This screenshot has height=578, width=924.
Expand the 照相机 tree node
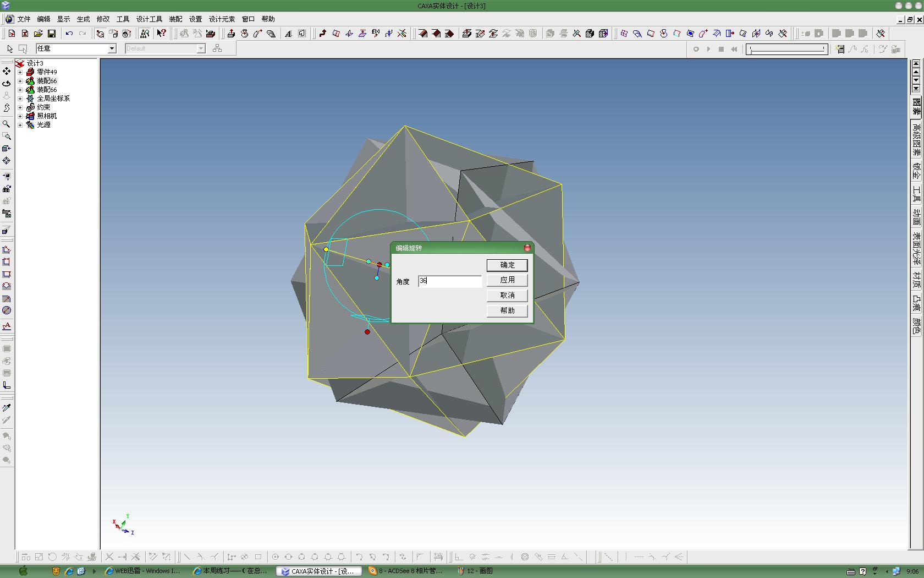pyautogui.click(x=20, y=116)
